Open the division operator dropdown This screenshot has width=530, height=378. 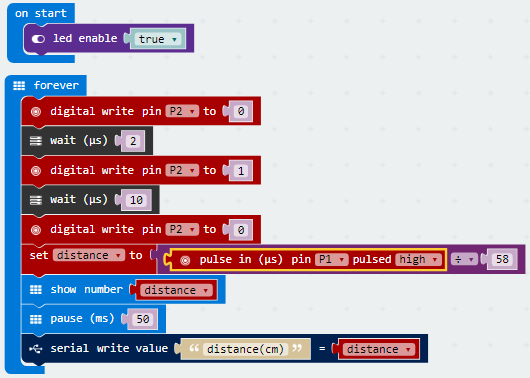(464, 260)
